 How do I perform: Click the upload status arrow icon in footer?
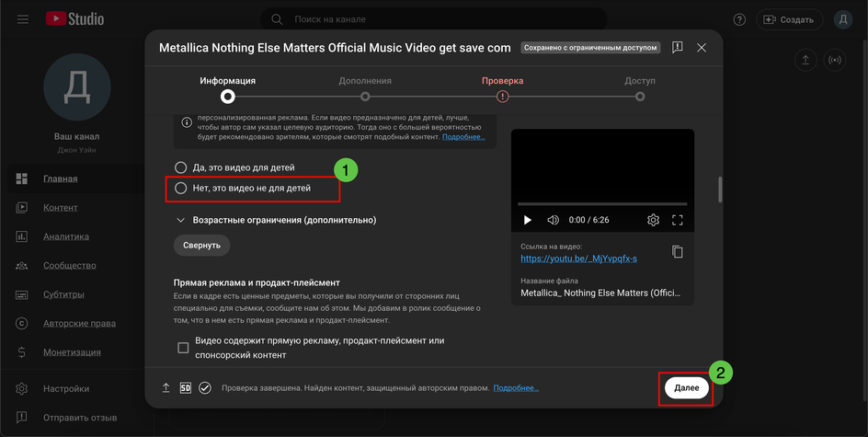coord(166,387)
